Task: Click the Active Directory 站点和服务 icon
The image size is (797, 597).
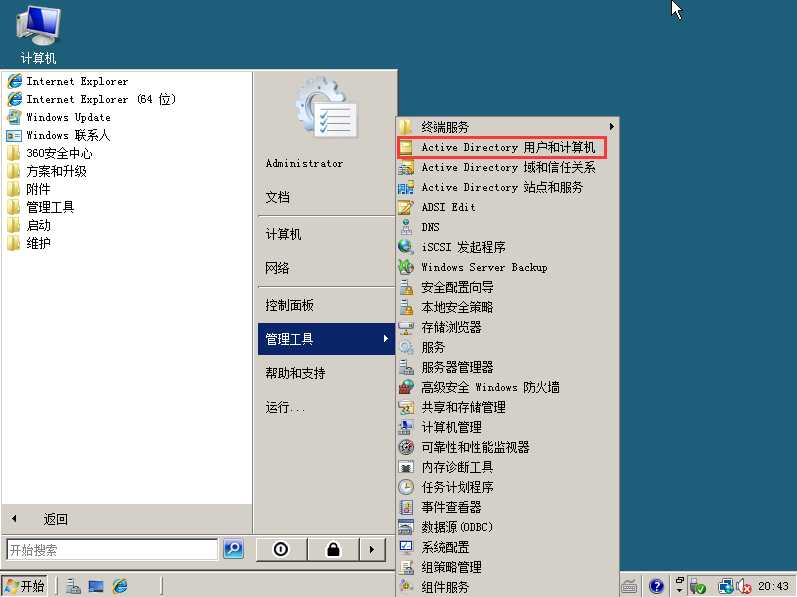Action: pos(406,187)
